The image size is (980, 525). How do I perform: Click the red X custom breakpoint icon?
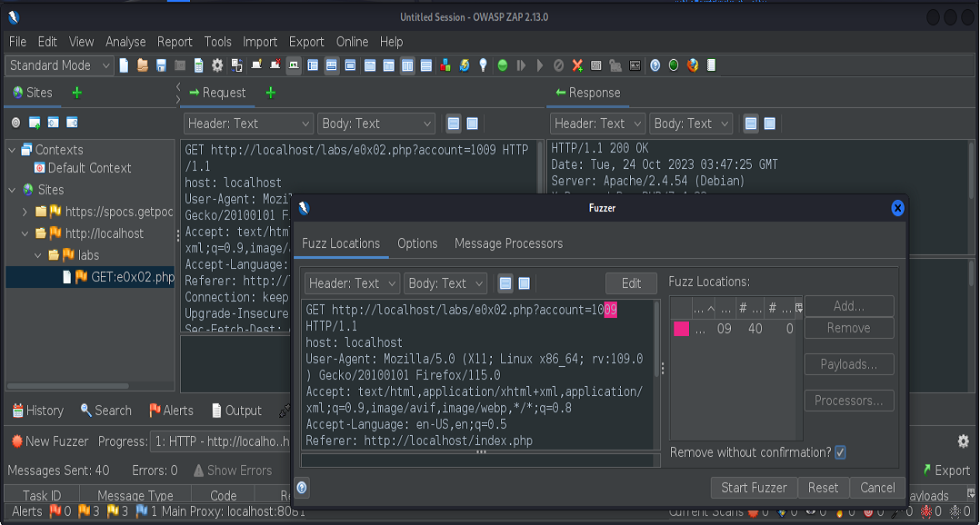[x=577, y=65]
